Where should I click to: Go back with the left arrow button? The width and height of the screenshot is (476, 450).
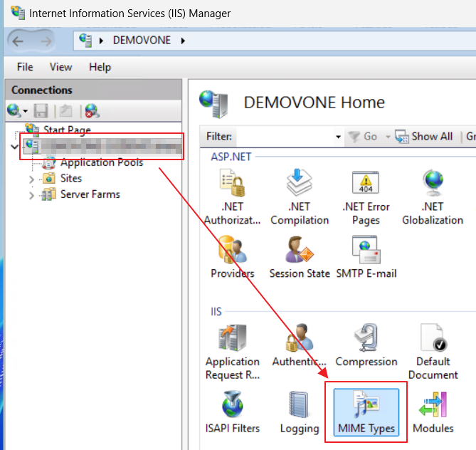(18, 41)
